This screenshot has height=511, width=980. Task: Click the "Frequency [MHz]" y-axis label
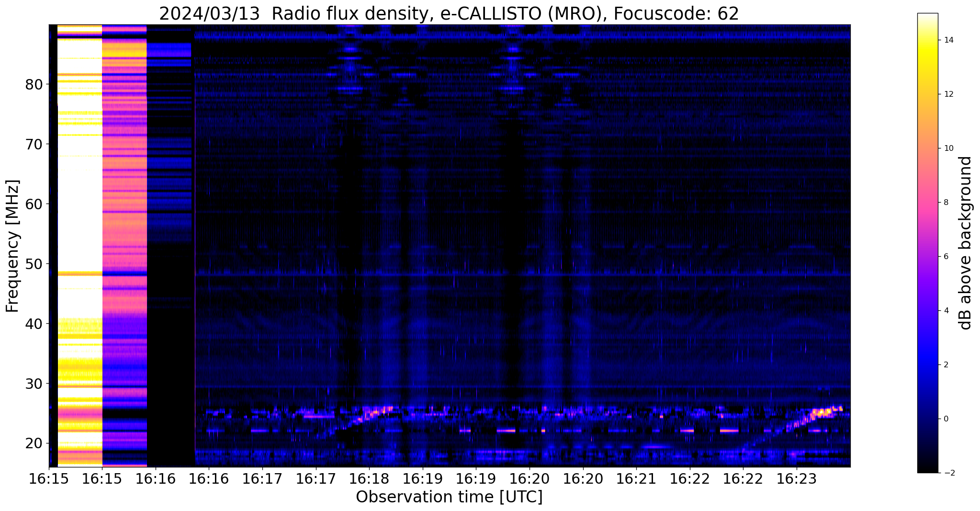[x=12, y=246]
